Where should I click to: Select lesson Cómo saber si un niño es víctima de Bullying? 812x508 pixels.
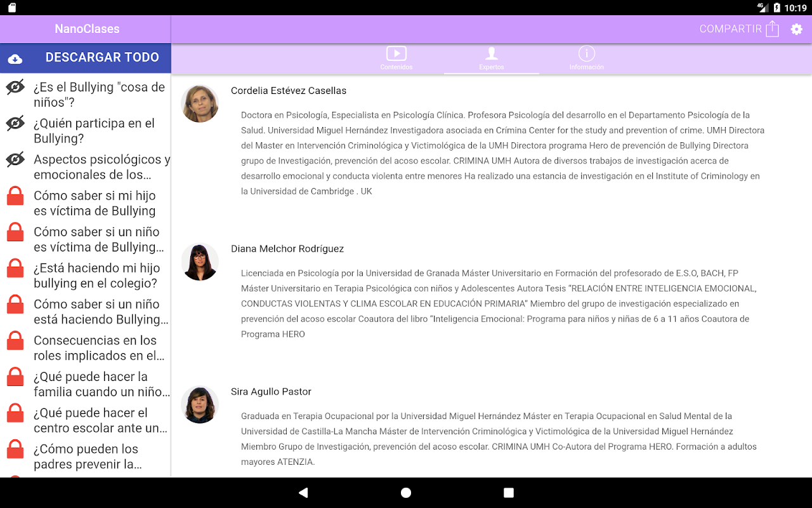click(x=99, y=239)
